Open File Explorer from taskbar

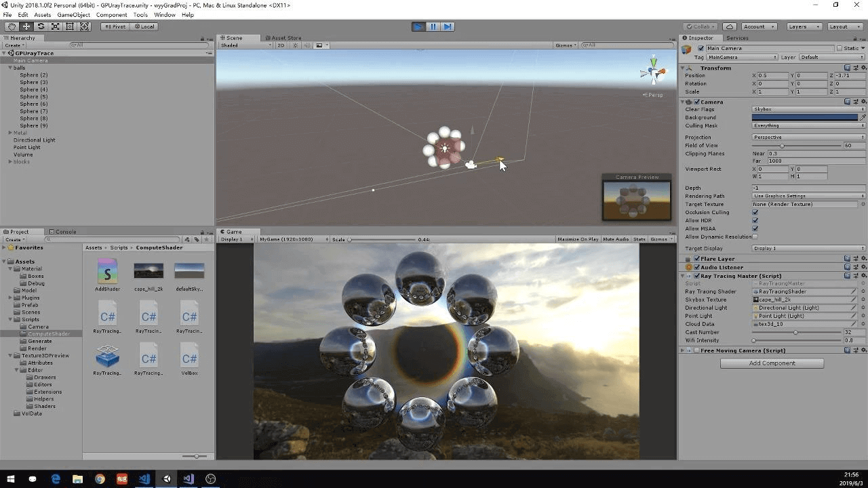tap(77, 479)
